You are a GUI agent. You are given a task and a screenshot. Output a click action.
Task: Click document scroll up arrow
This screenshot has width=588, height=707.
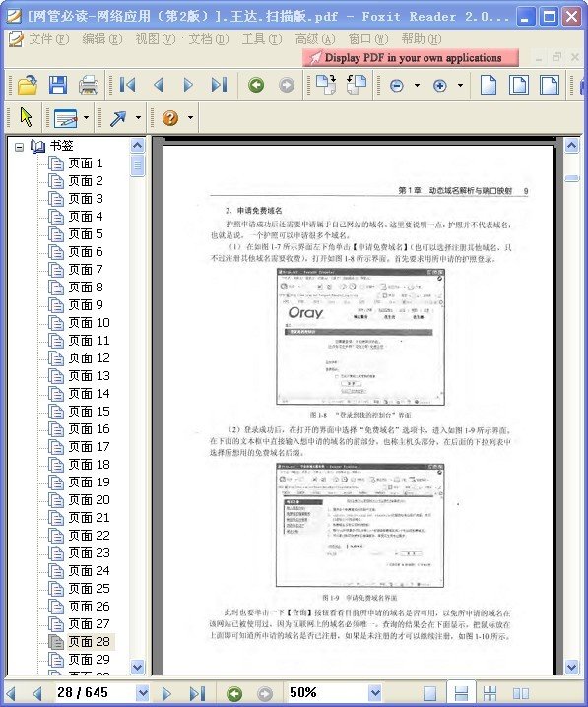[572, 145]
